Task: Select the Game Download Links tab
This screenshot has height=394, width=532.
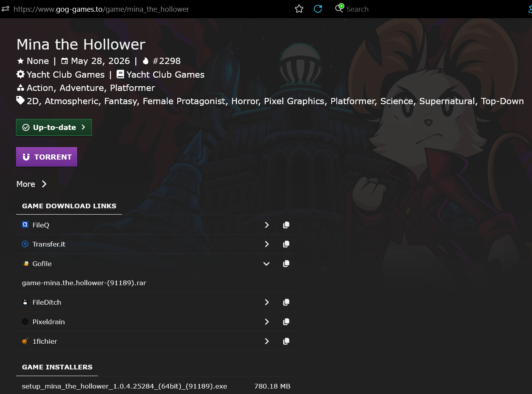Action: 69,206
